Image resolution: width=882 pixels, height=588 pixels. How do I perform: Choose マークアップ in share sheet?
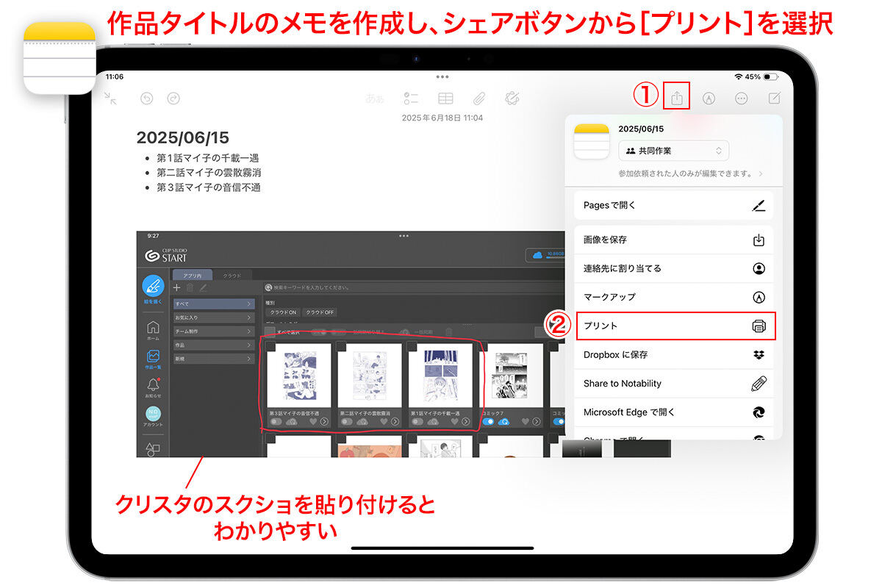[673, 297]
